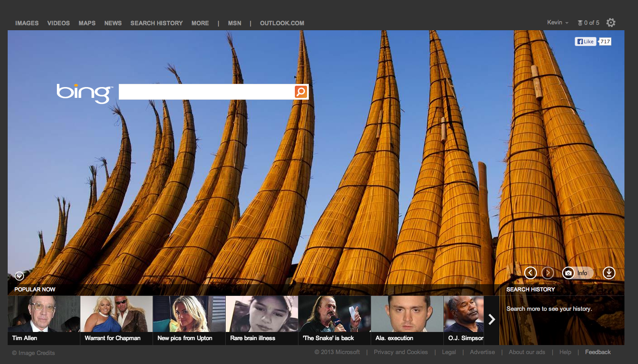This screenshot has width=638, height=364.
Task: Go to NEWS
Action: pyautogui.click(x=113, y=23)
